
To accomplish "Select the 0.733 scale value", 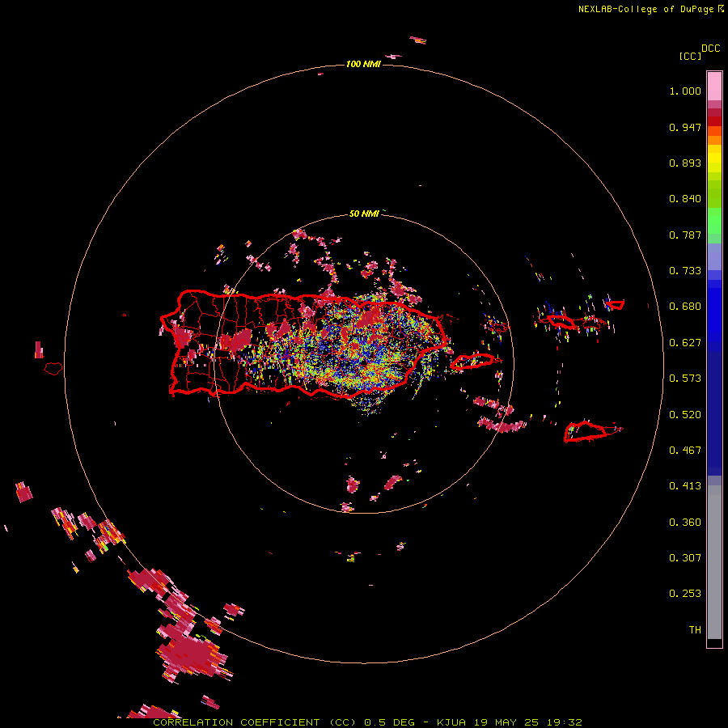I will click(685, 271).
